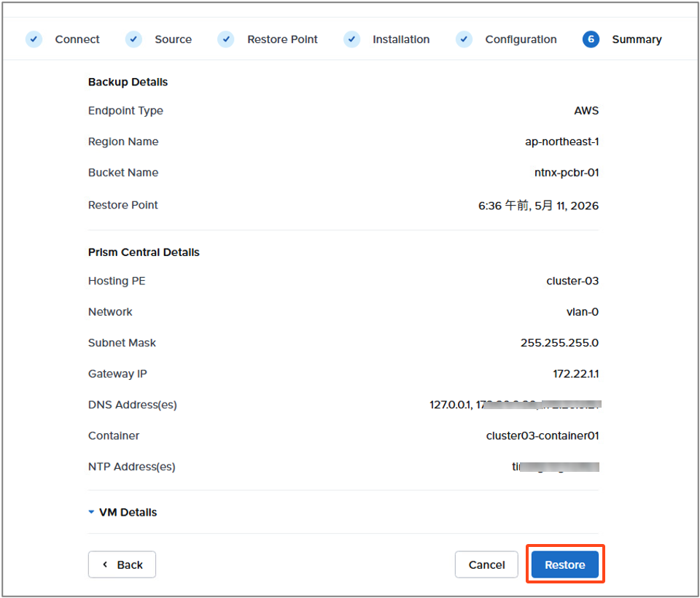Click the step 6 Summary number icon
The width and height of the screenshot is (700, 598).
591,39
